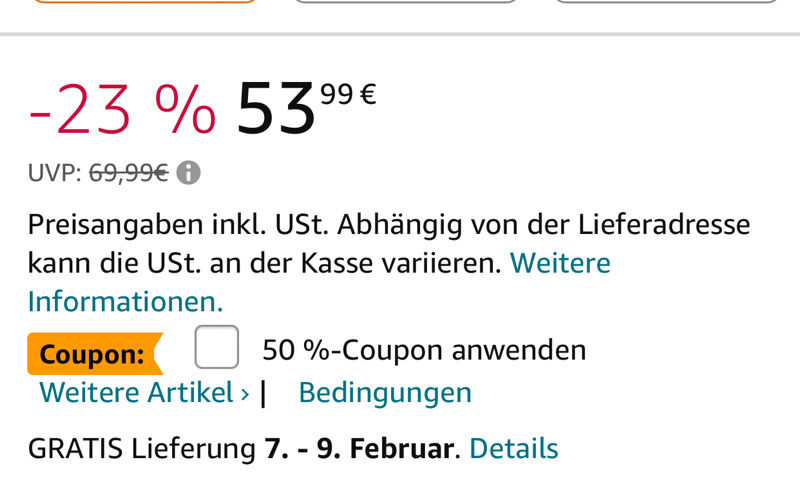Click the red -23 % discount label
The width and height of the screenshot is (800, 486).
point(122,110)
